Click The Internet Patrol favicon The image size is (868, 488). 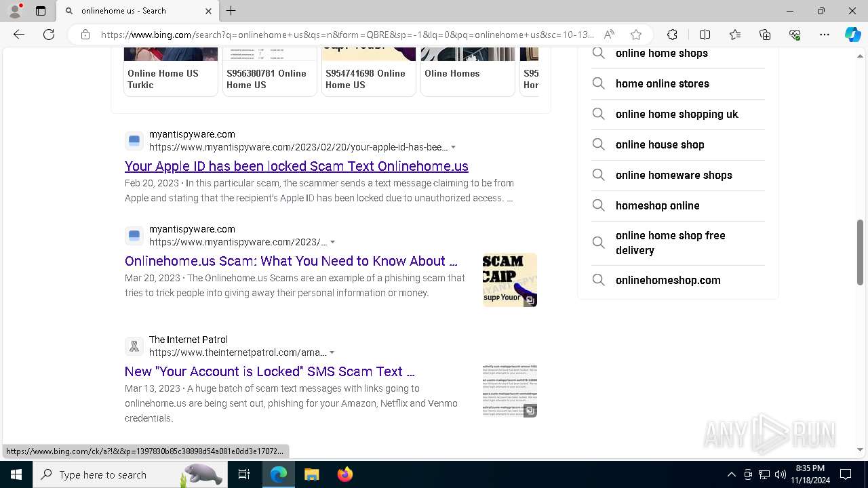134,346
